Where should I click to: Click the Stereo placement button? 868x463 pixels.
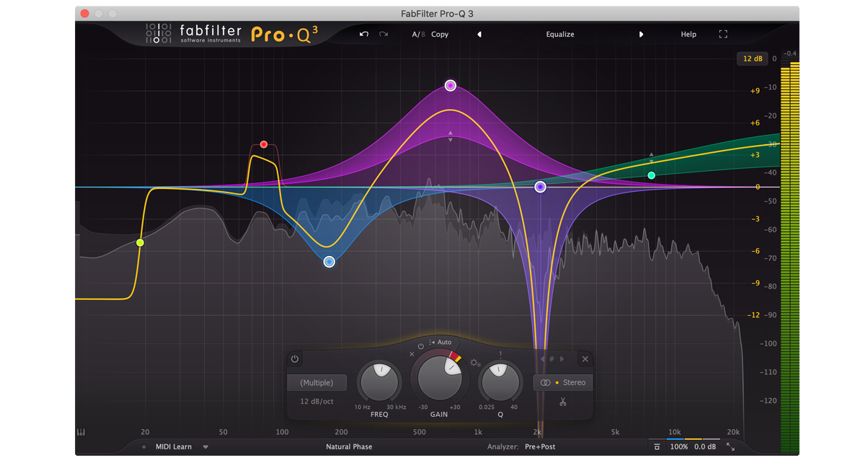[564, 382]
